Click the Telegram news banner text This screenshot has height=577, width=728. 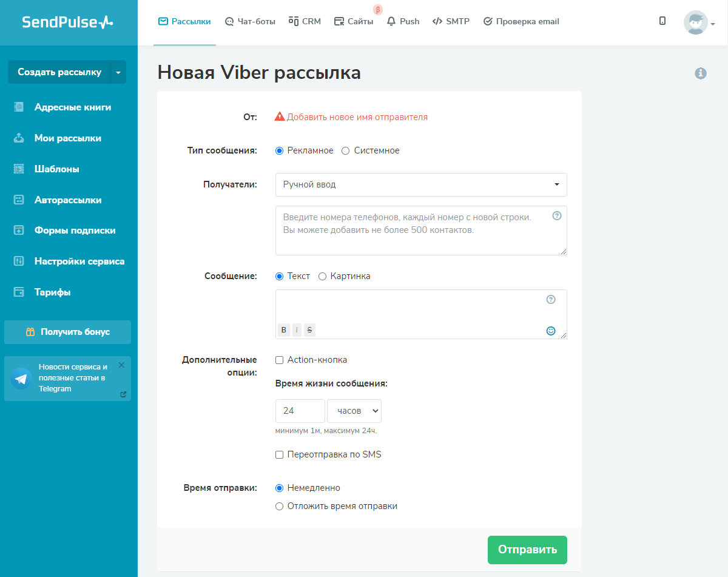point(73,378)
